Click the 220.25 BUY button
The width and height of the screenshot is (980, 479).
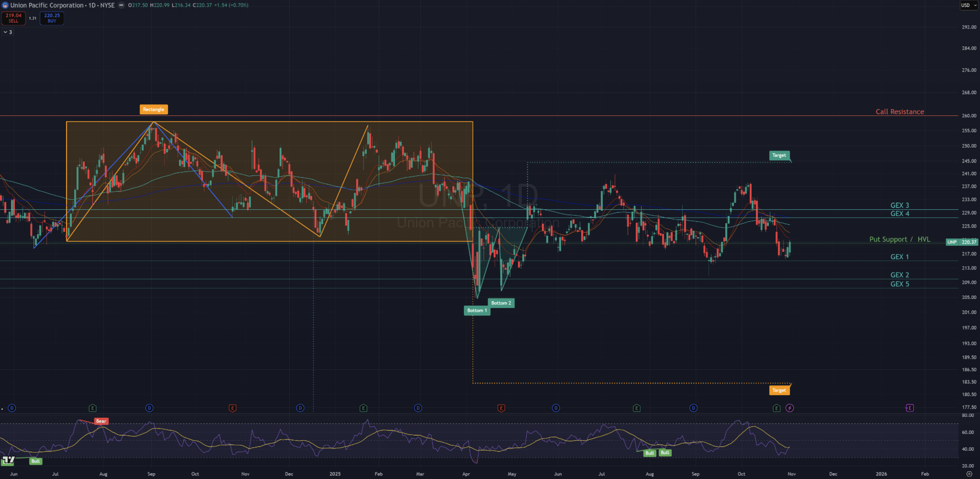pyautogui.click(x=52, y=18)
